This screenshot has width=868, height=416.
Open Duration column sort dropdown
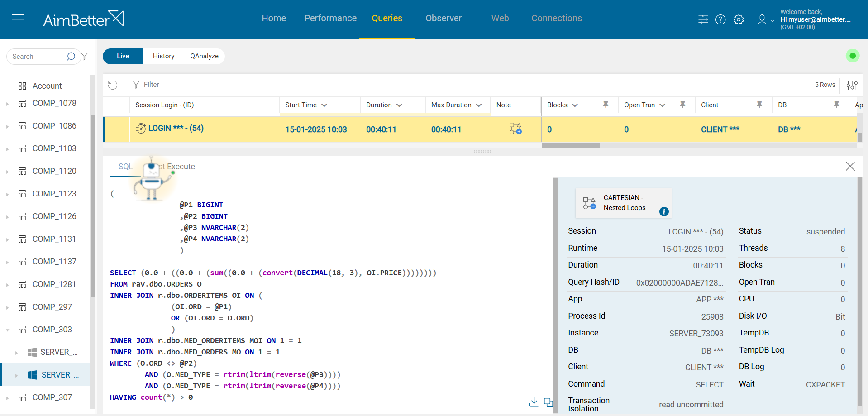point(399,105)
